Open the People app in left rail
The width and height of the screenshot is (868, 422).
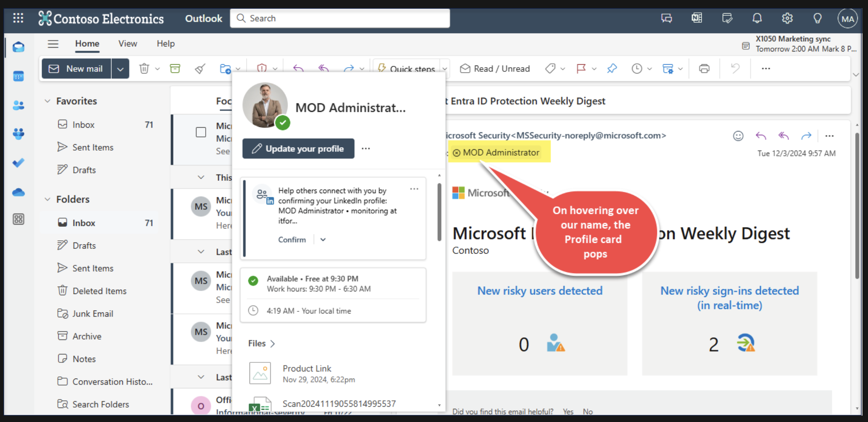(x=18, y=105)
